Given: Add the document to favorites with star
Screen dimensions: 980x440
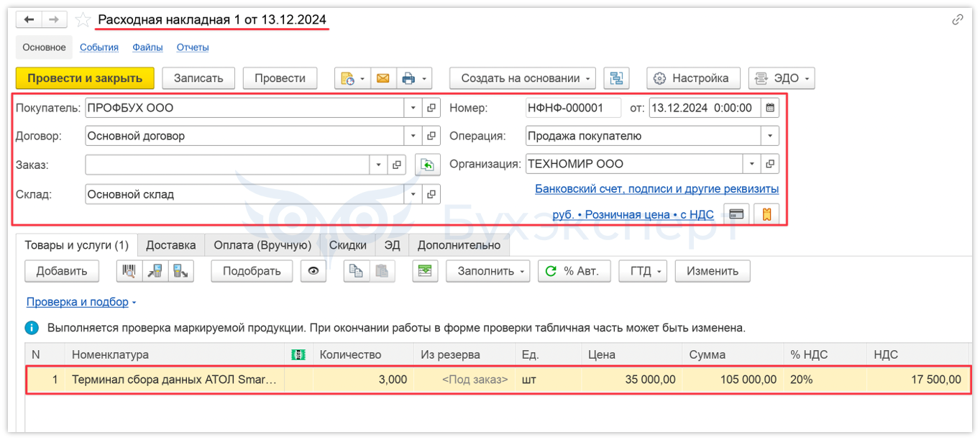Looking at the screenshot, I should click(x=83, y=19).
